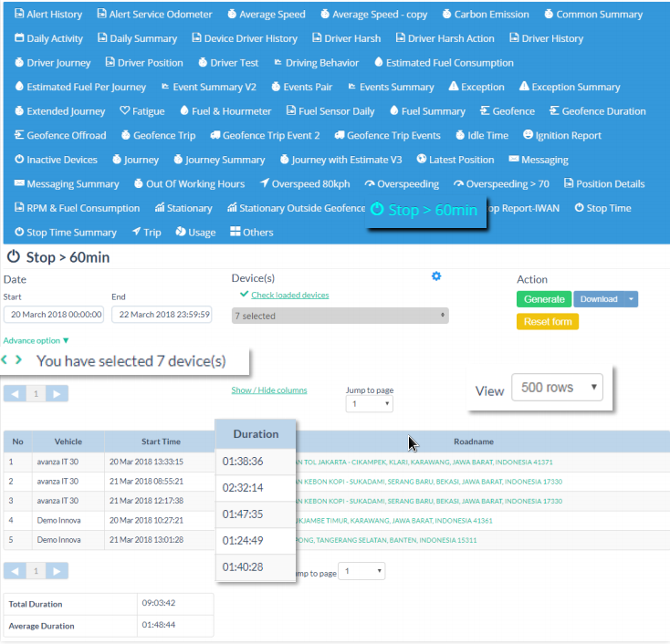Click the green checkmark beside Check loaded devices
670x644 pixels.
click(244, 295)
